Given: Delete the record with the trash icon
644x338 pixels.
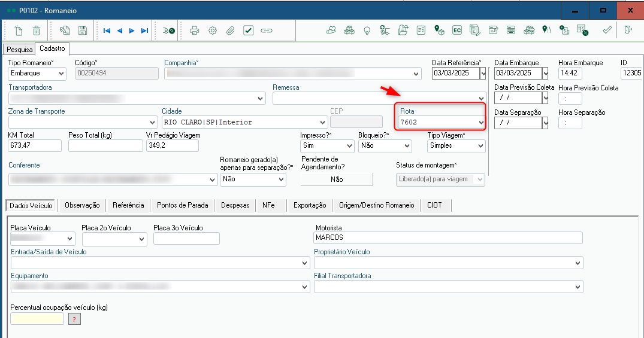Looking at the screenshot, I should 37,31.
